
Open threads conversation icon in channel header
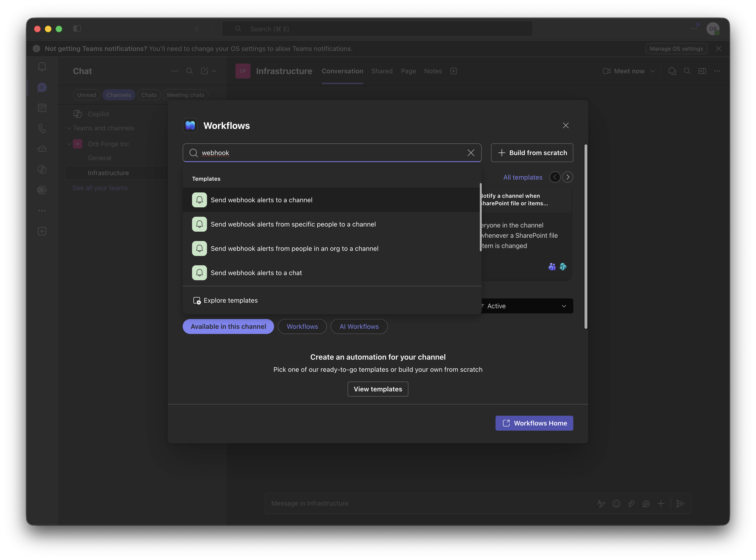[x=672, y=71]
